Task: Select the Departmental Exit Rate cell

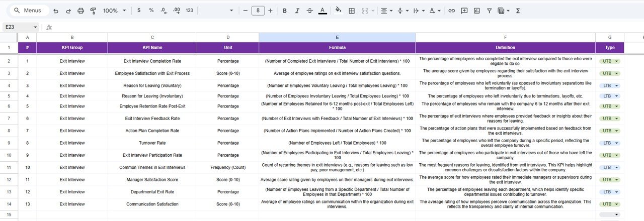Action: tap(152, 192)
